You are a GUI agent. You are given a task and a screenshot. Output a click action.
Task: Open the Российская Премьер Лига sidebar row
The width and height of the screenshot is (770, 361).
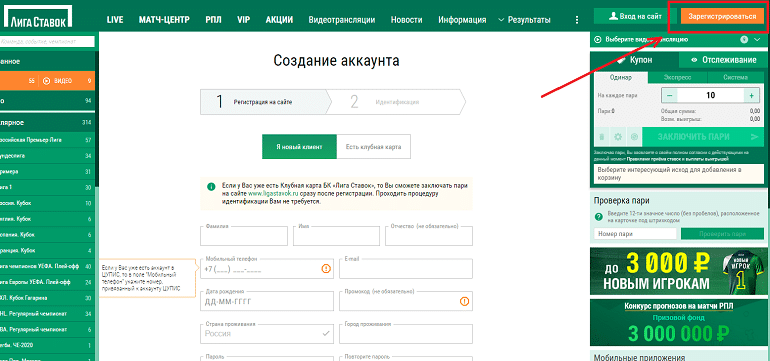[x=48, y=140]
